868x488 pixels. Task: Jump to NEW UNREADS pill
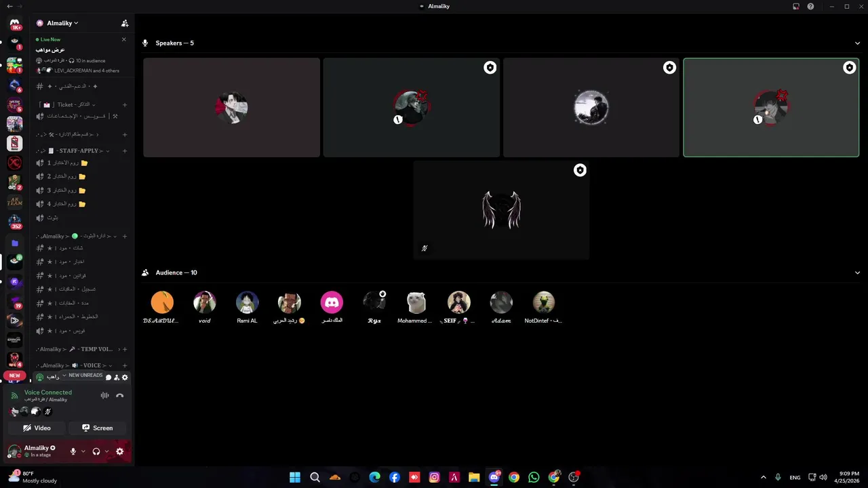click(x=83, y=375)
